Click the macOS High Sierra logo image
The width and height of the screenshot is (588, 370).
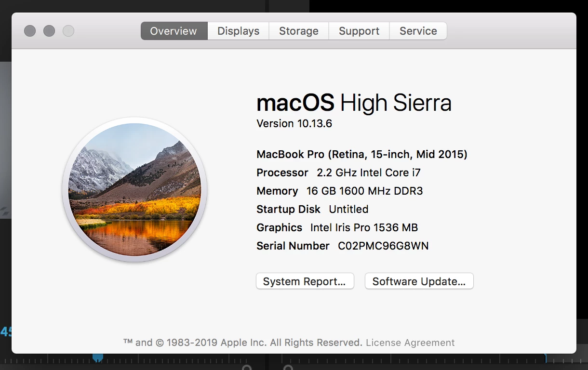click(134, 190)
